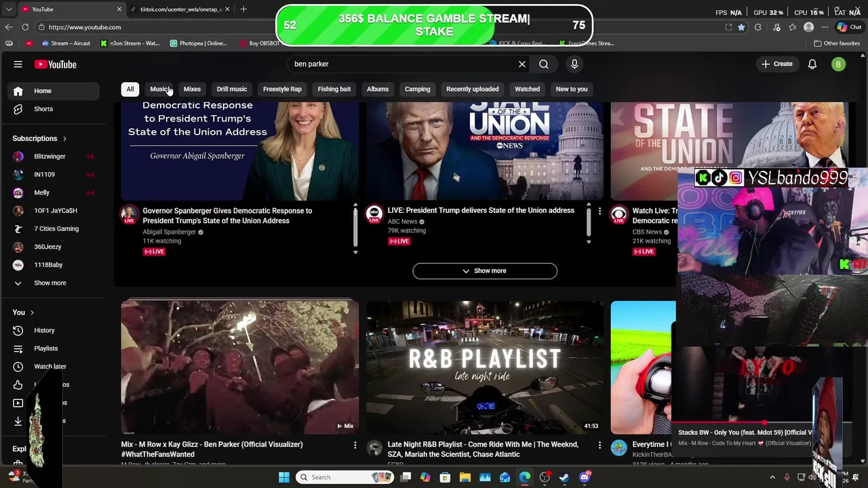
Task: Switch to the tiktok.com tab
Action: [180, 9]
